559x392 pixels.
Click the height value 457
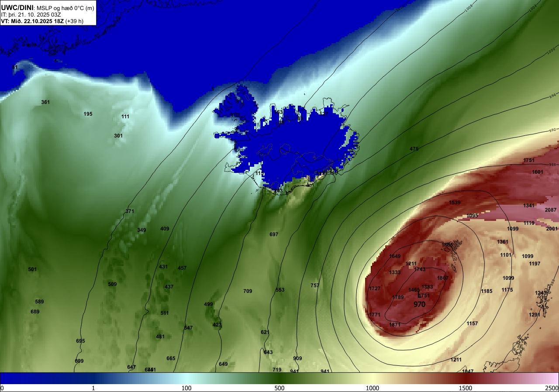click(x=182, y=268)
